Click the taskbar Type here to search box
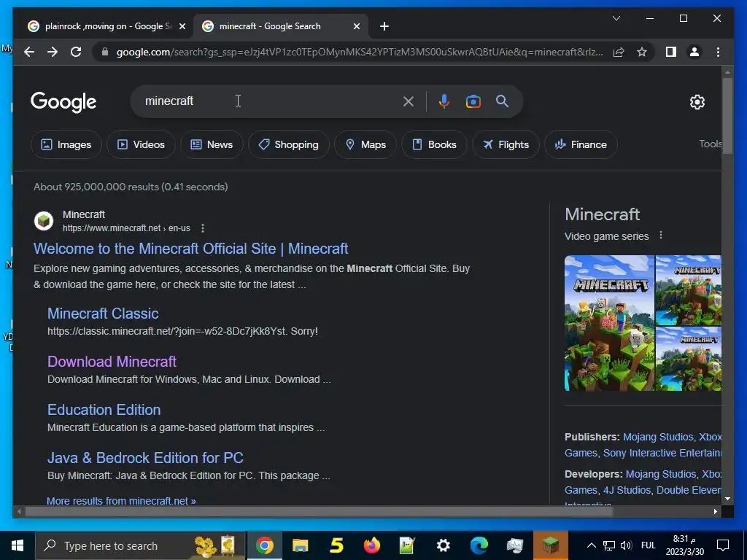 [141, 545]
